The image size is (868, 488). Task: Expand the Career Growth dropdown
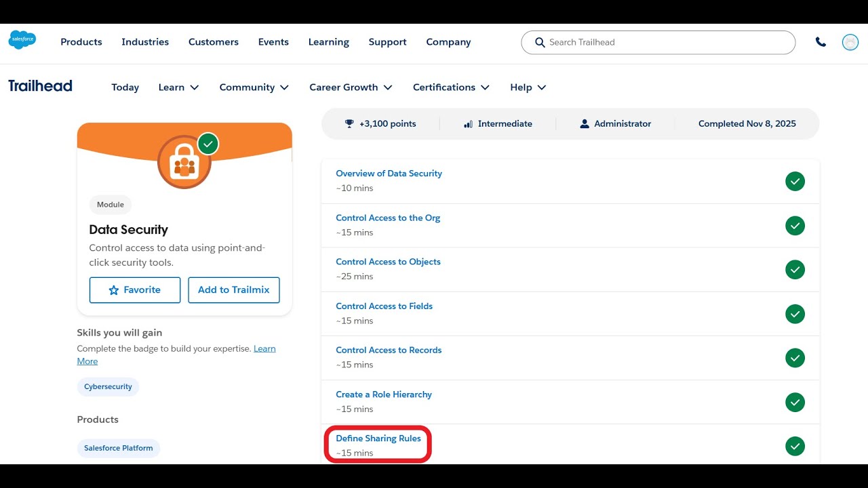[x=351, y=87]
